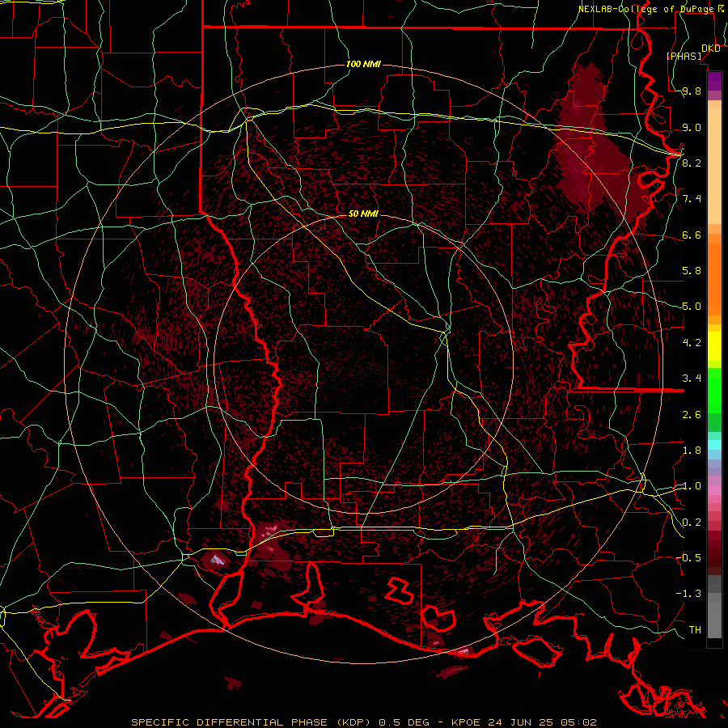Select the 6.6 scale value
Viewport: 728px width, 728px height.
(692, 235)
